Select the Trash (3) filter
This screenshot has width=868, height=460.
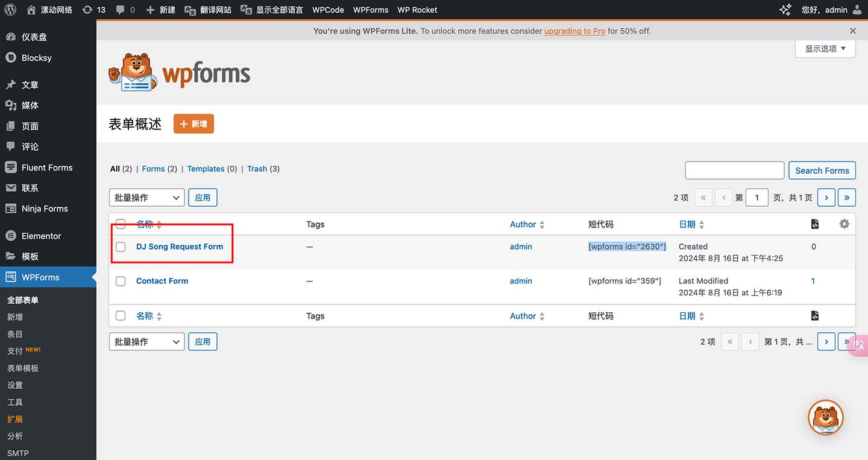263,169
